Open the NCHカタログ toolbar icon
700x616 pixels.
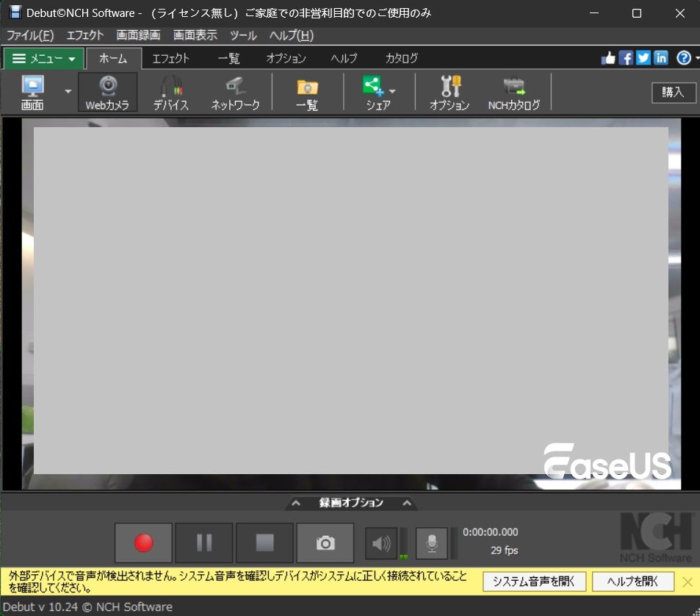513,93
